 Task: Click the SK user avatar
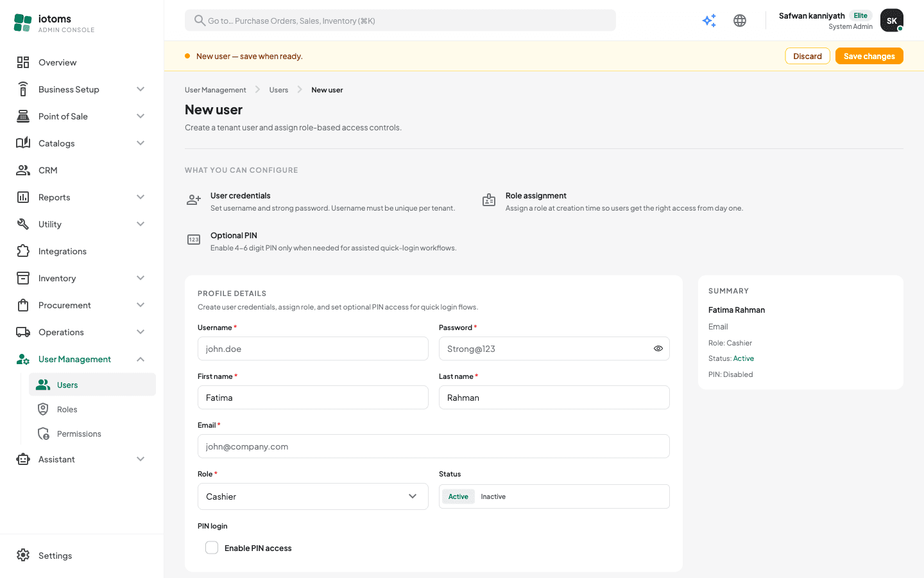click(x=892, y=21)
